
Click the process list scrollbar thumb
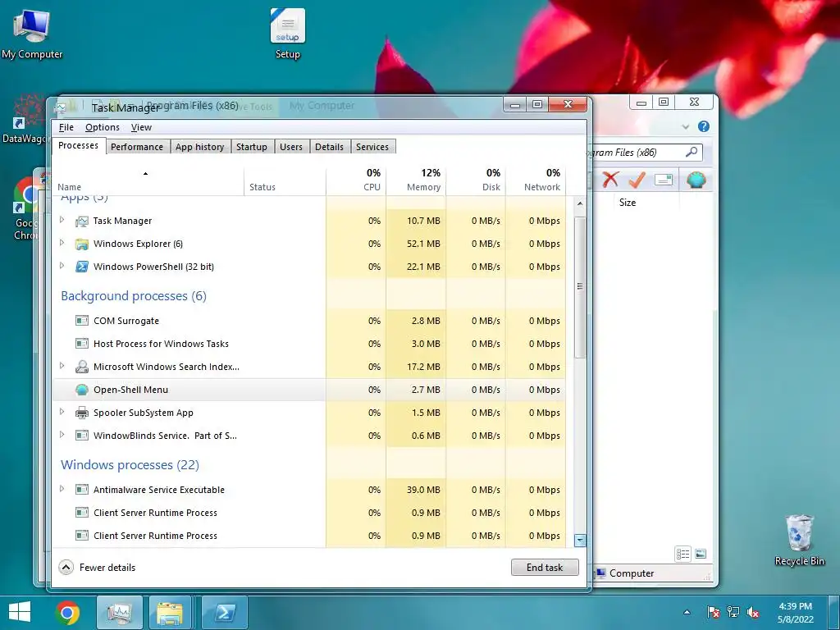(x=580, y=286)
